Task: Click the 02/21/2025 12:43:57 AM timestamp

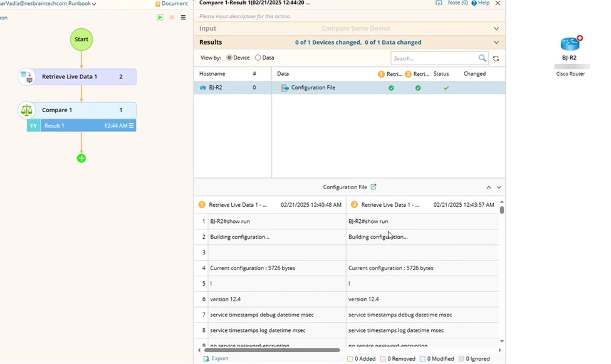Action: [x=464, y=205]
